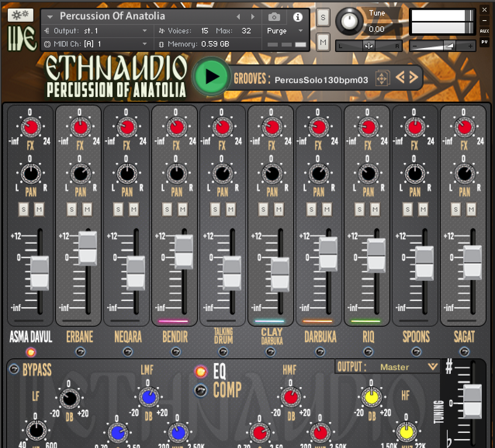Solo the whole Kontakt instrument
Image resolution: width=495 pixels, height=448 pixels.
pos(323,17)
